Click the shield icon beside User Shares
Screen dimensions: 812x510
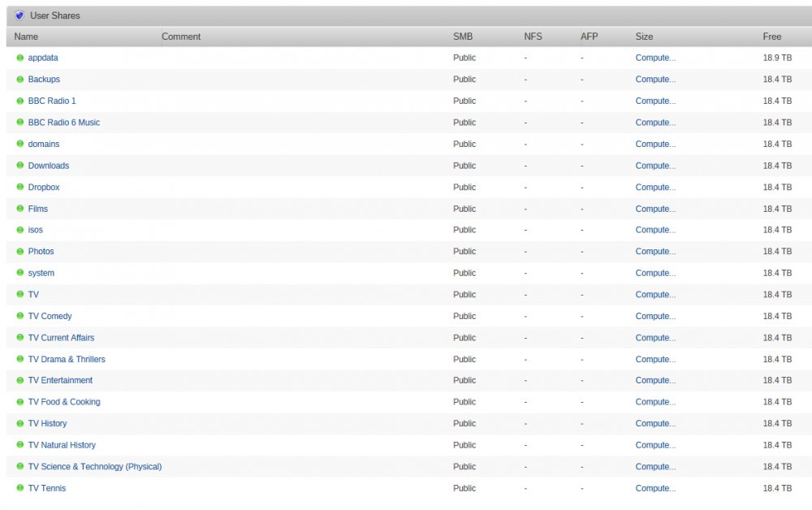(19, 15)
